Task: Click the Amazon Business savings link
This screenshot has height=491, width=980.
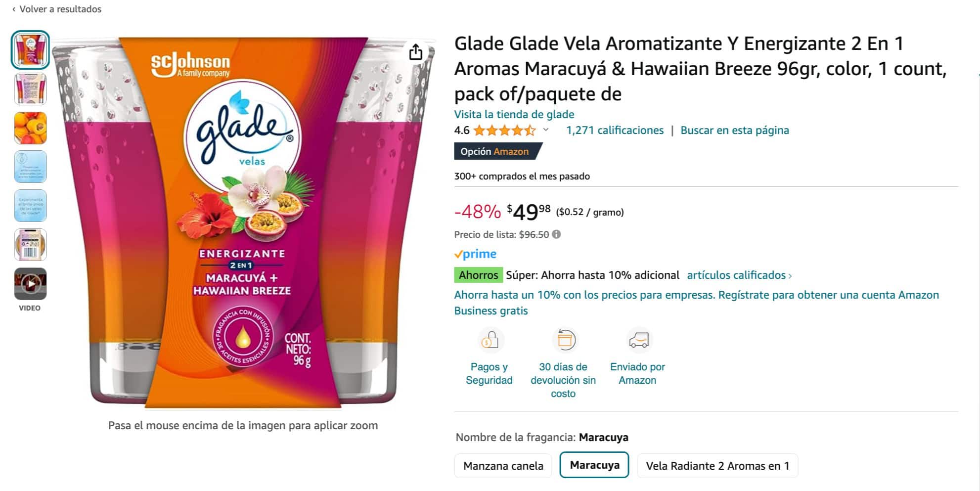Action: click(x=696, y=303)
